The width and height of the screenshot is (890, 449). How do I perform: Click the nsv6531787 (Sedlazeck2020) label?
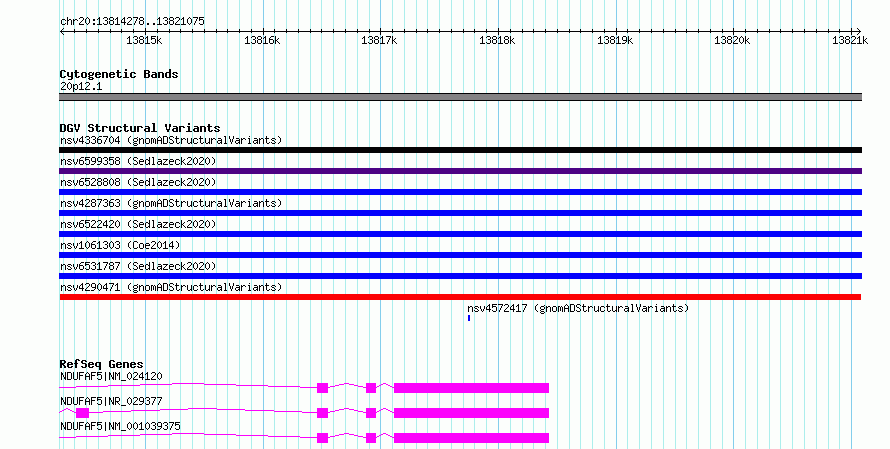tap(138, 266)
